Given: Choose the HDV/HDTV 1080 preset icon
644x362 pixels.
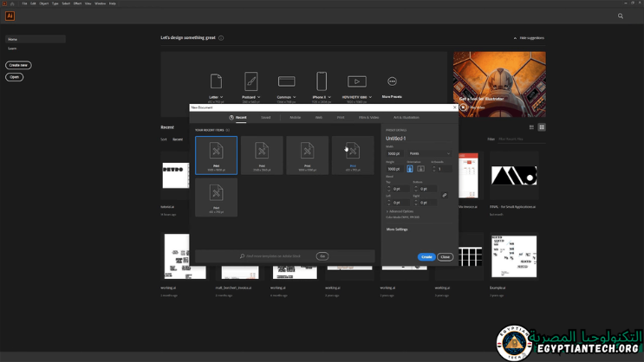Looking at the screenshot, I should coord(357,81).
